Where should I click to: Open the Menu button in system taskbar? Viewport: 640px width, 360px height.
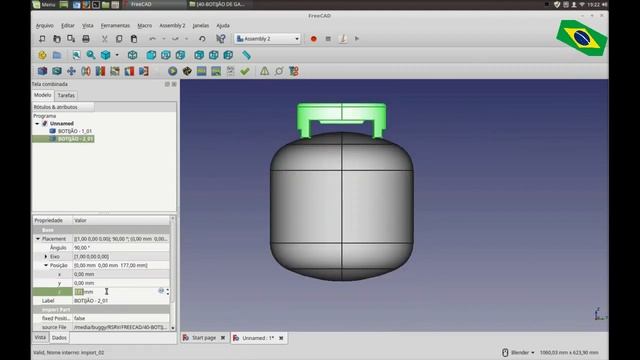44,4
